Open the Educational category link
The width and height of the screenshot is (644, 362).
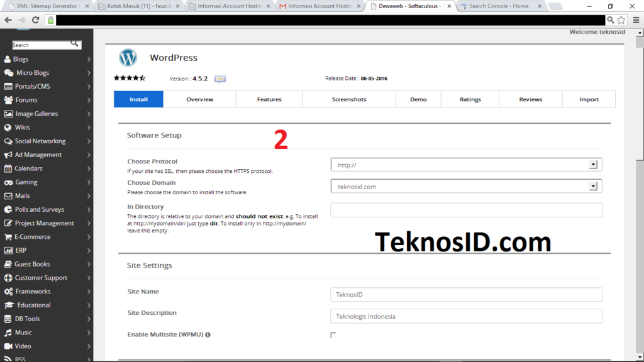(34, 305)
